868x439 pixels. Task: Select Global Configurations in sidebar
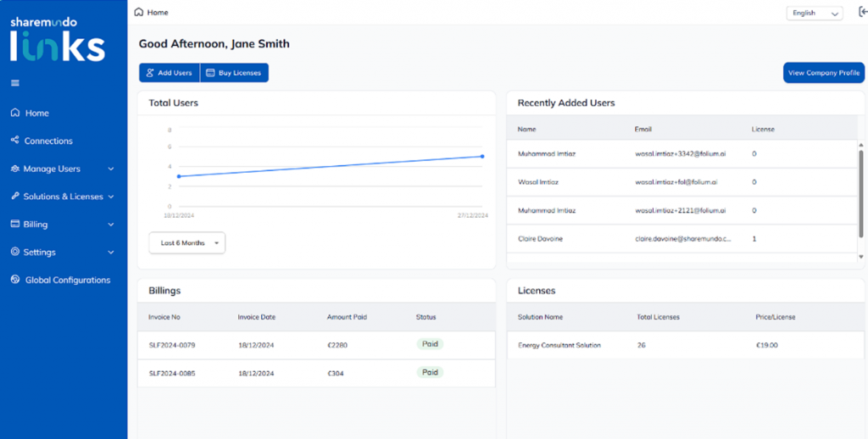pyautogui.click(x=68, y=280)
